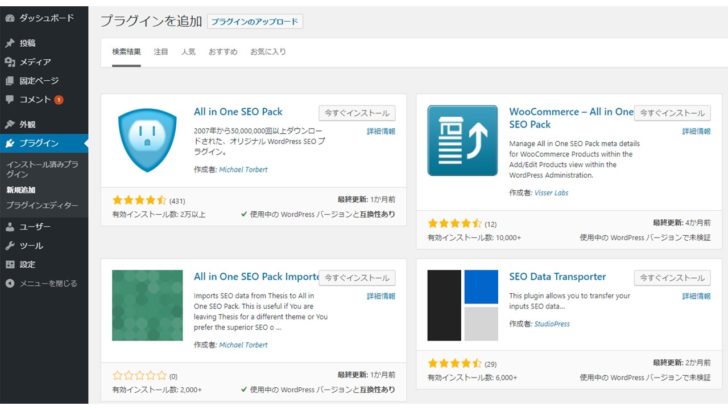Open the ダッシュボード dashboard menu
Screen dimensions: 728x410
[44, 18]
